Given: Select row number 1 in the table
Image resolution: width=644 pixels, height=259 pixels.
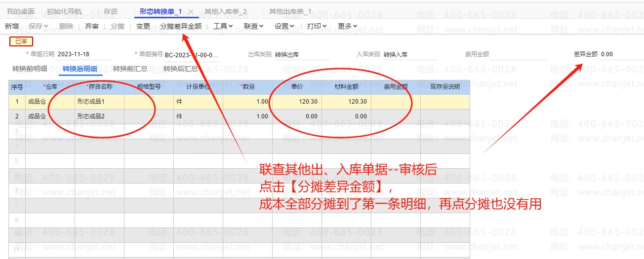Looking at the screenshot, I should coord(17,102).
